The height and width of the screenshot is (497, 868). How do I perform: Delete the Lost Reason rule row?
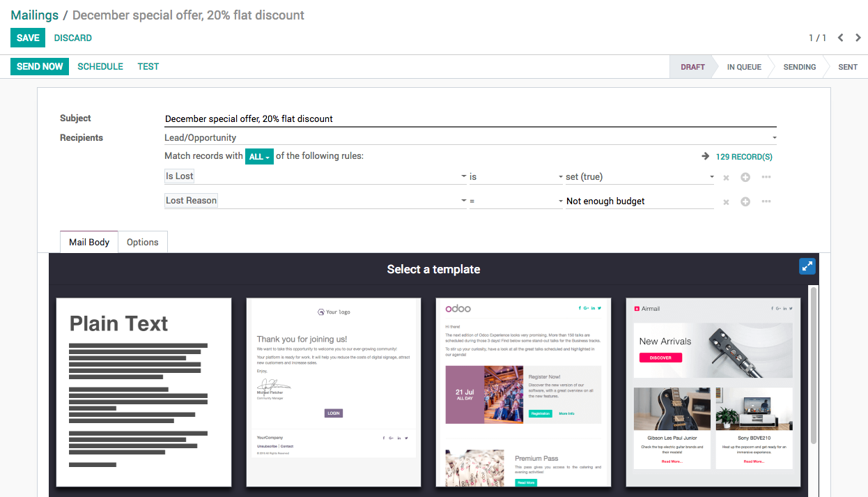coord(726,202)
